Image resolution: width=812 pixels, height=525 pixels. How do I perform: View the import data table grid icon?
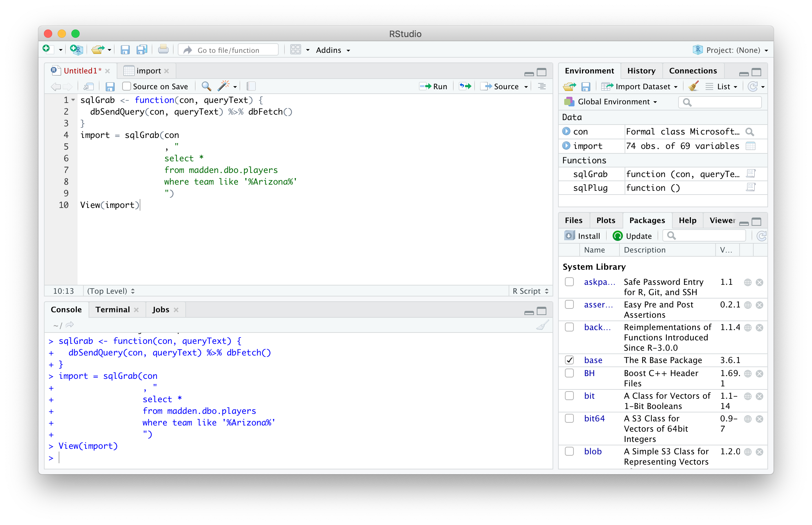pyautogui.click(x=751, y=146)
